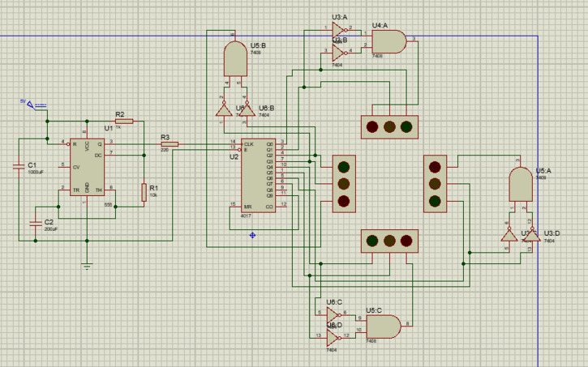Viewport: 588px width, 367px height.
Task: Select inverter U3:B
Action: 339,53
